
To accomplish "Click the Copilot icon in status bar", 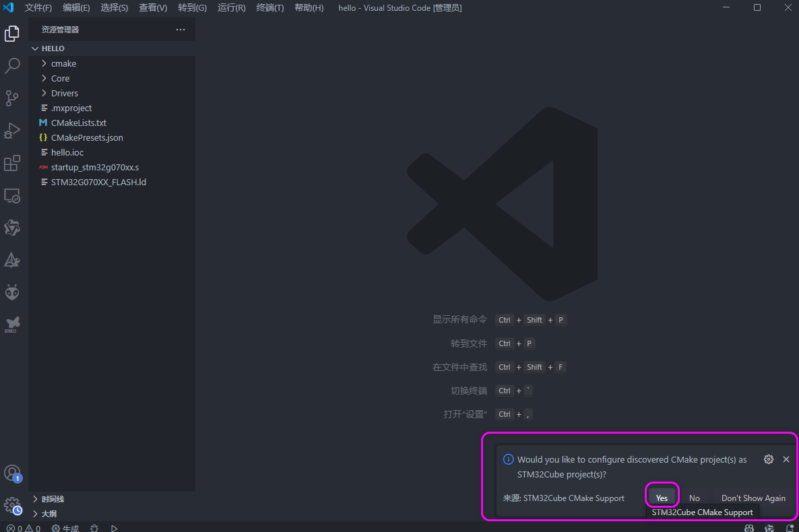I will coord(749,529).
